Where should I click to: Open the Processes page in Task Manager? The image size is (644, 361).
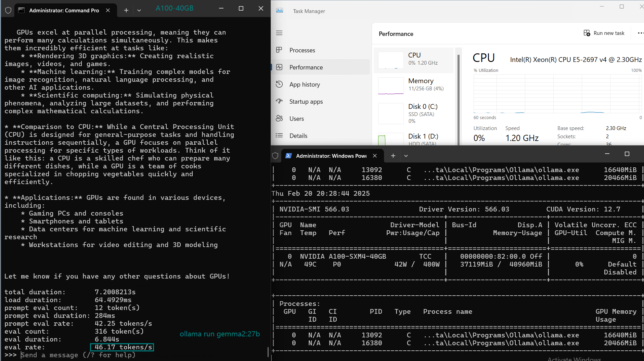tap(321, 50)
